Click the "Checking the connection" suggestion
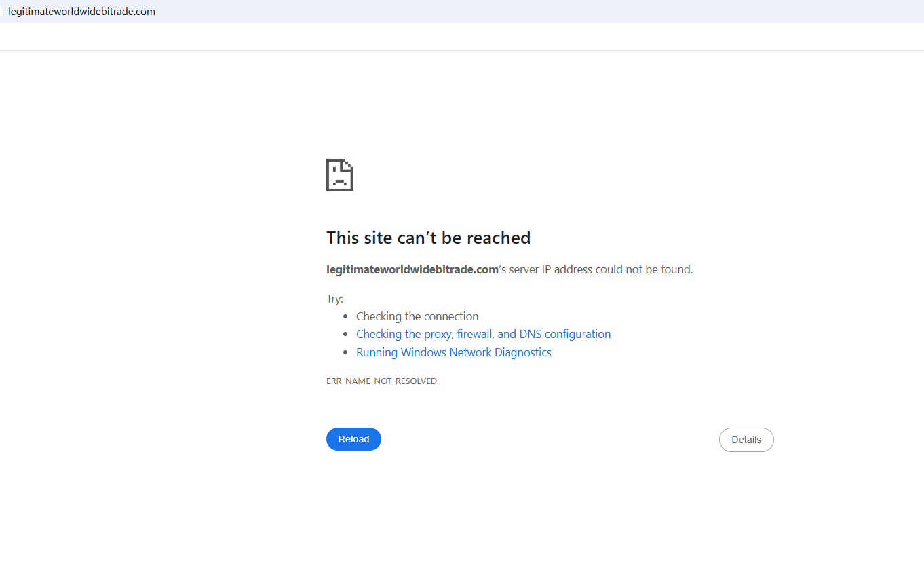924x587 pixels. click(x=417, y=316)
